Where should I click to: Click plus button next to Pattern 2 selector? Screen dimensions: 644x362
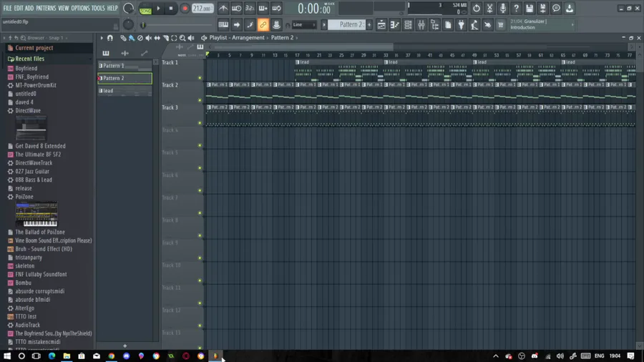click(369, 24)
